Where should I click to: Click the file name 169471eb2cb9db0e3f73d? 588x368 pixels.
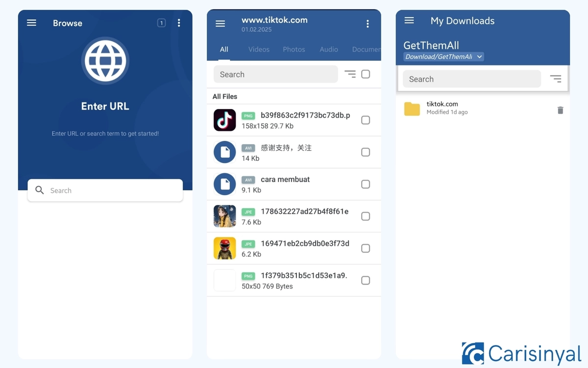[305, 243]
